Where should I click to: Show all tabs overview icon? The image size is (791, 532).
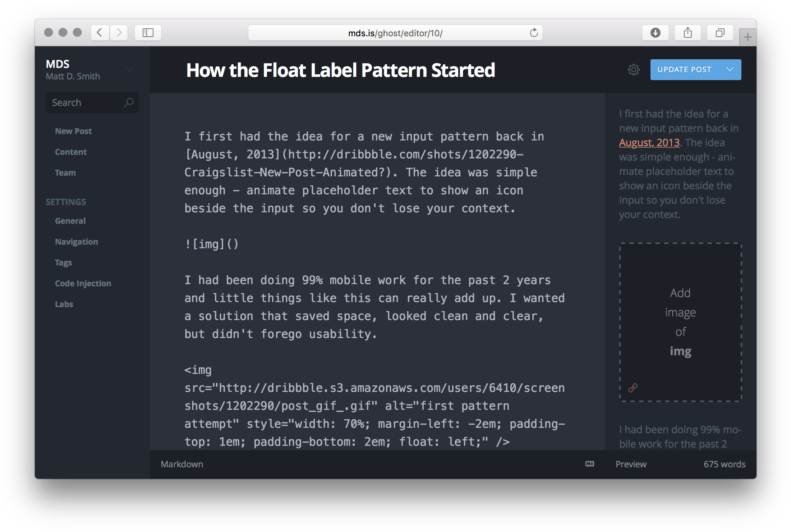click(x=720, y=33)
